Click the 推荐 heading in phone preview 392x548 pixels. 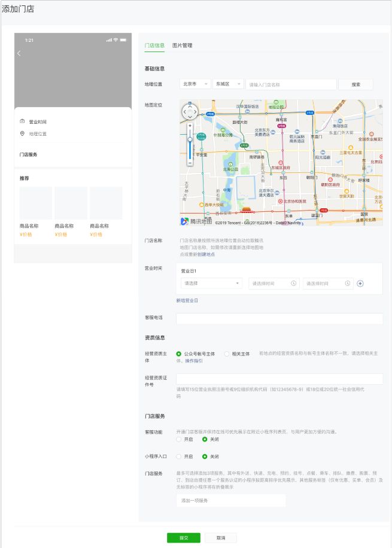[x=25, y=178]
